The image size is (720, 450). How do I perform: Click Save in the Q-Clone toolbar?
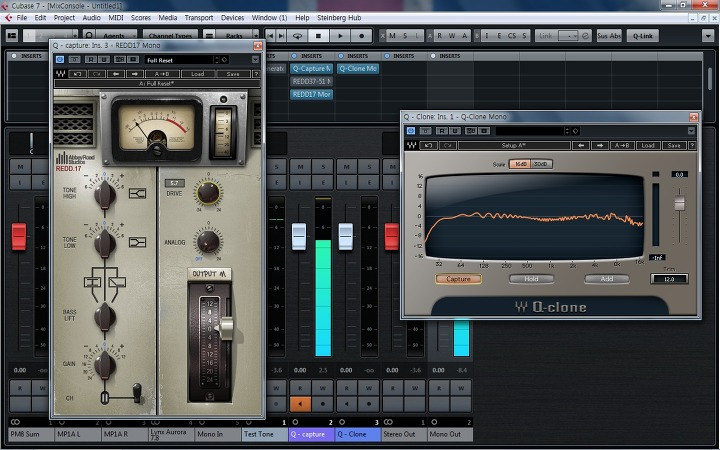674,145
